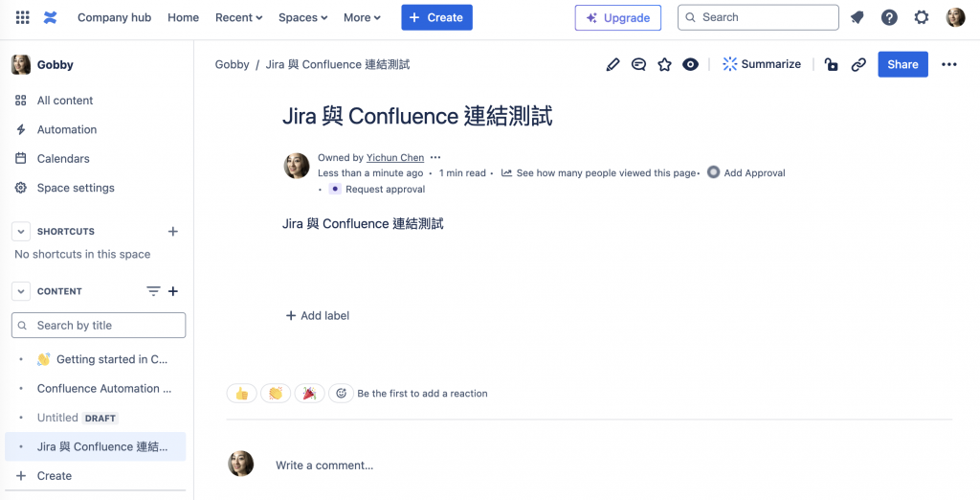Screen dimensions: 980x500
Task: Star this page
Action: tap(664, 64)
